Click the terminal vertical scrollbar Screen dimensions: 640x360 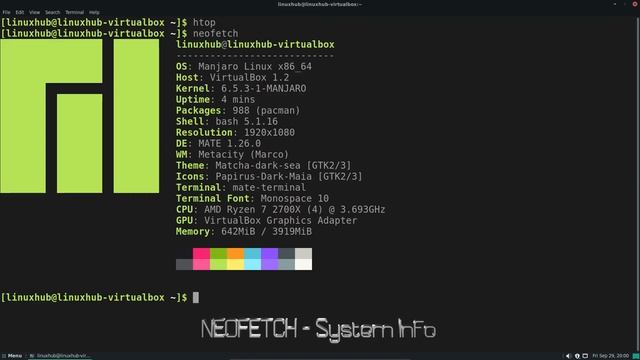638,184
